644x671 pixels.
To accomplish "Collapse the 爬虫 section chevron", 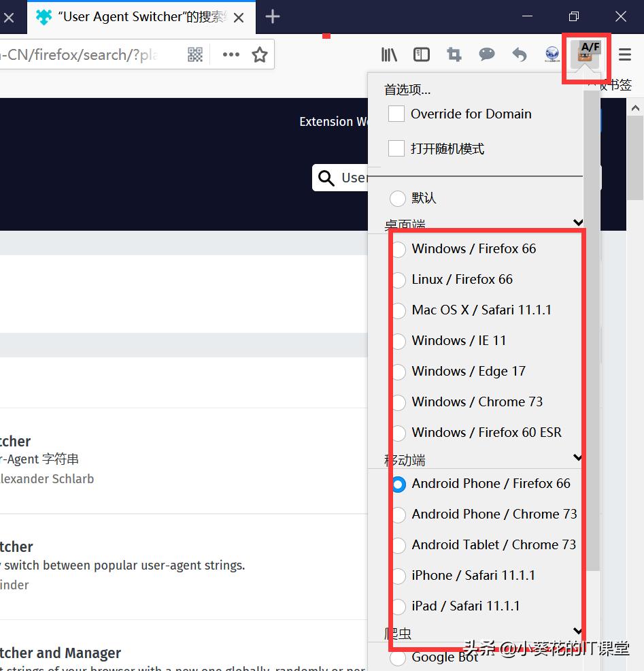I will 578,631.
